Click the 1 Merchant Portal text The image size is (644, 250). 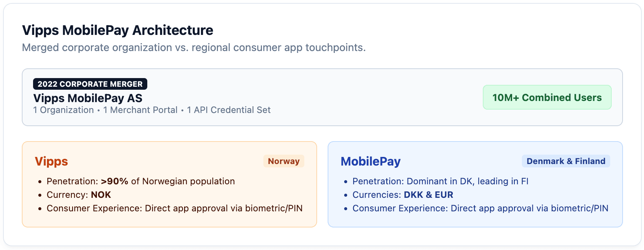click(140, 110)
